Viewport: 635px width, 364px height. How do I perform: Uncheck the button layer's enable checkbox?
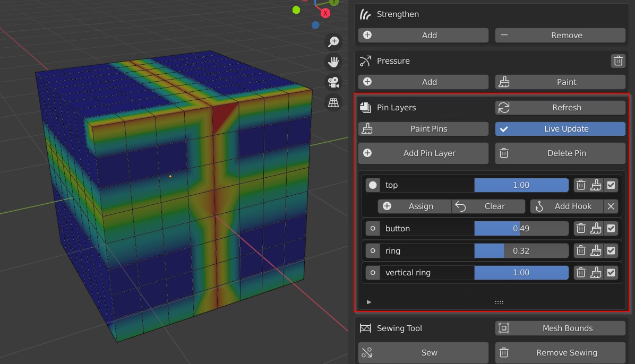611,228
